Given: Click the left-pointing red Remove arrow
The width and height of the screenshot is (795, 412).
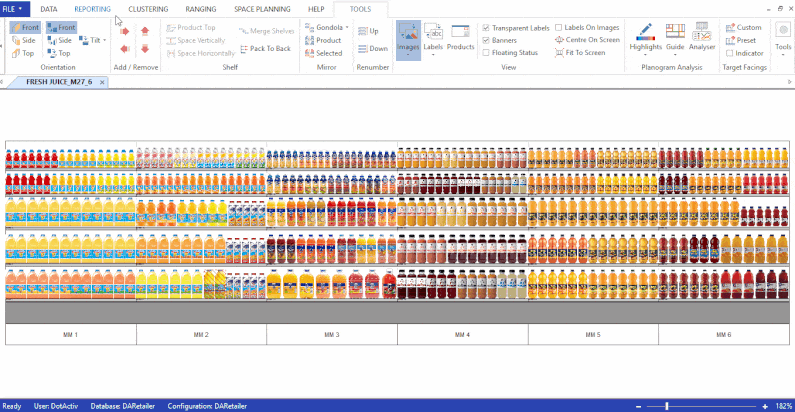Looking at the screenshot, I should tap(125, 49).
